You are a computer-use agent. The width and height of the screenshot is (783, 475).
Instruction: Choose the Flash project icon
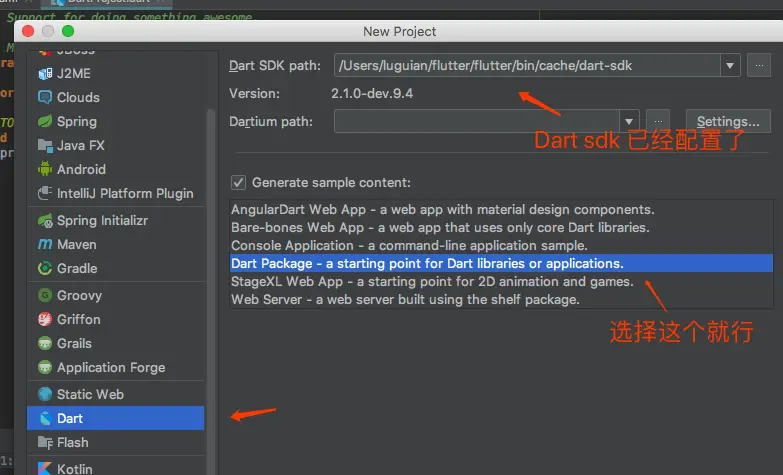[45, 443]
